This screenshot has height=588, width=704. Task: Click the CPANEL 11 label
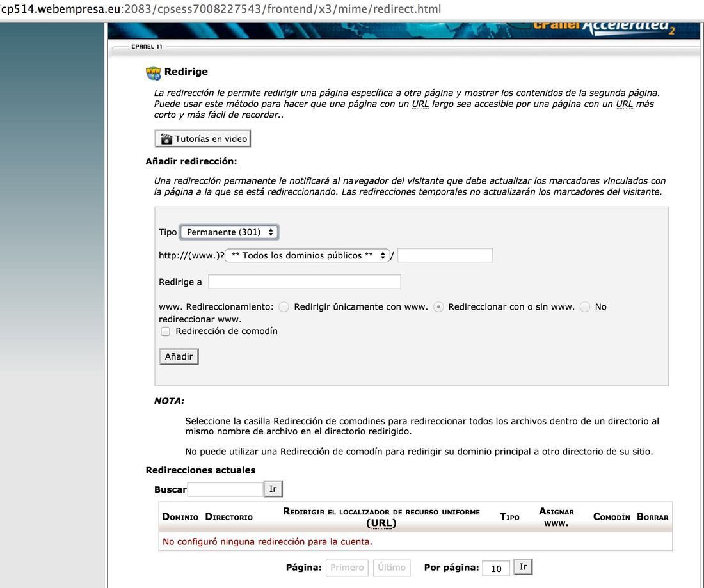(x=147, y=47)
